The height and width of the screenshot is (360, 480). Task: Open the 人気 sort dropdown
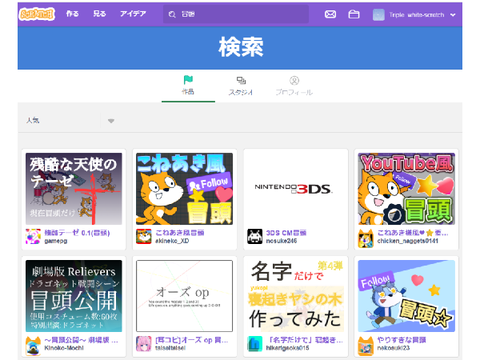pyautogui.click(x=70, y=121)
